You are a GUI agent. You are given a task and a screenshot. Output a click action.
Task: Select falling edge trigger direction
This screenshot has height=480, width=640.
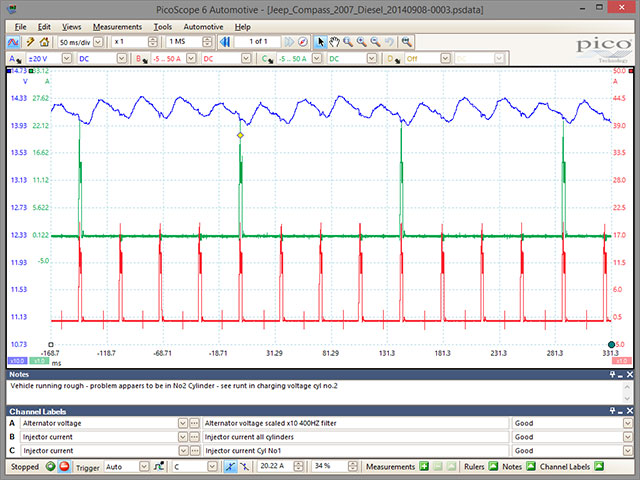click(x=244, y=466)
